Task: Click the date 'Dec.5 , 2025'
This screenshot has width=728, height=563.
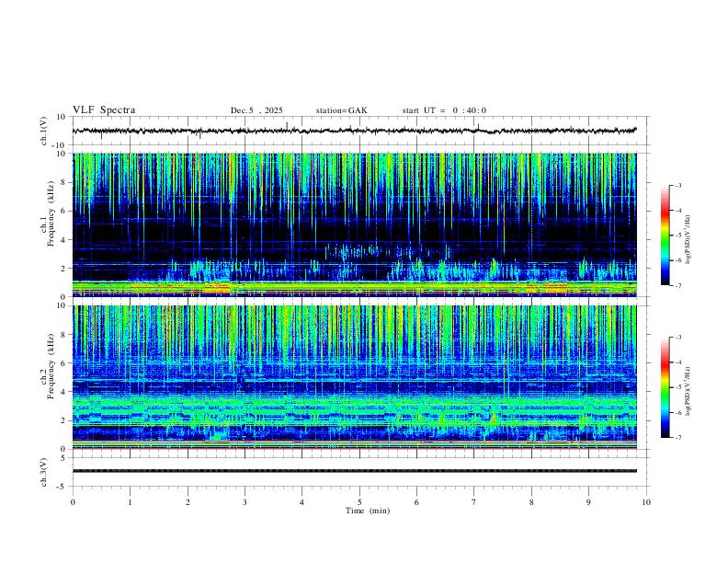Action: click(x=256, y=110)
